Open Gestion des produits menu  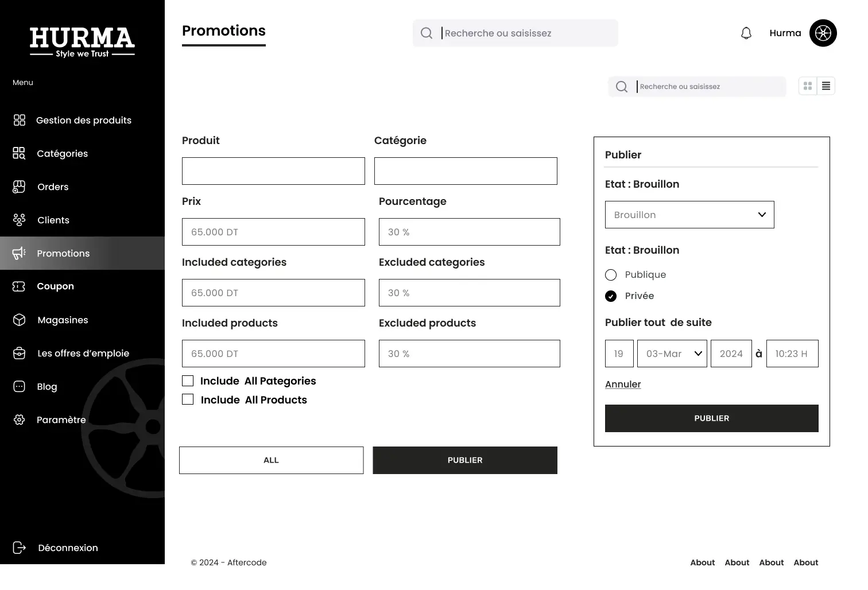tap(83, 120)
